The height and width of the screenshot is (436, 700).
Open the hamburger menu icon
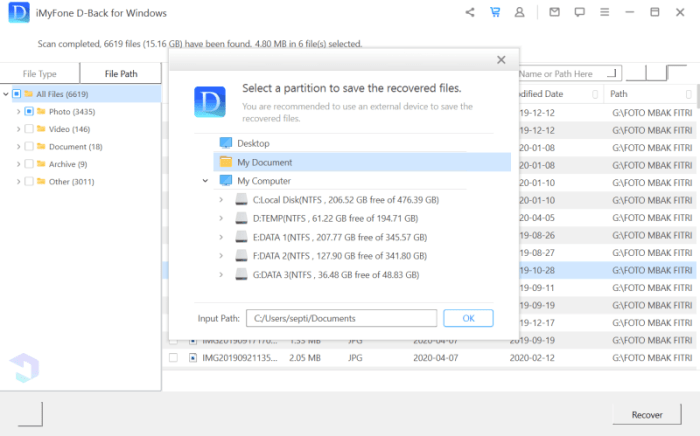tap(604, 12)
